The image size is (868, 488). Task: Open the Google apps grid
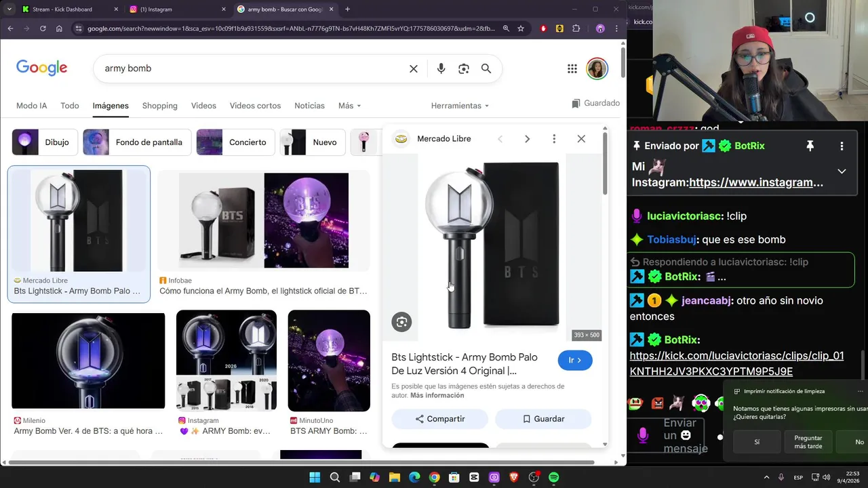pos(572,68)
